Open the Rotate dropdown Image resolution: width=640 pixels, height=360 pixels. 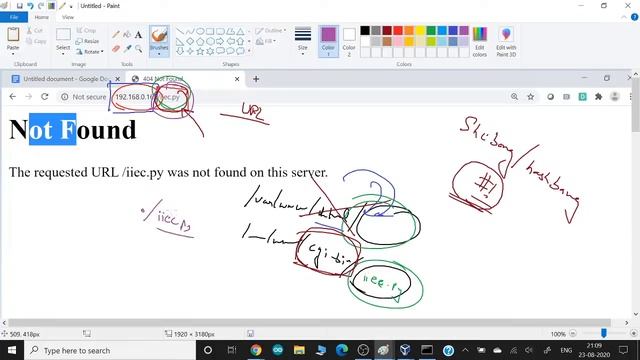tap(90, 52)
